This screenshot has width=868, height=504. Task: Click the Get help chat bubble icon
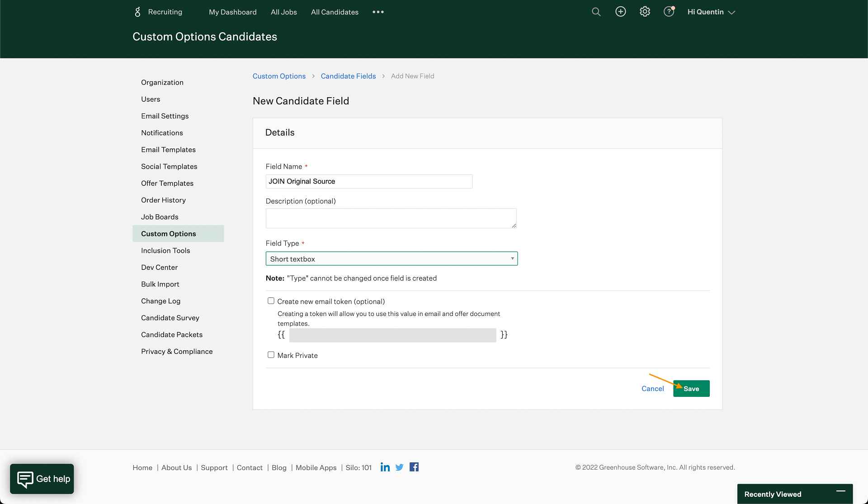click(42, 479)
